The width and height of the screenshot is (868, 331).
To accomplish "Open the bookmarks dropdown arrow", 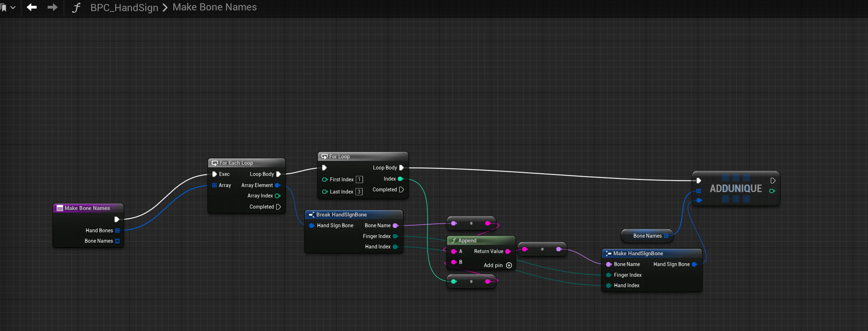I will [13, 8].
